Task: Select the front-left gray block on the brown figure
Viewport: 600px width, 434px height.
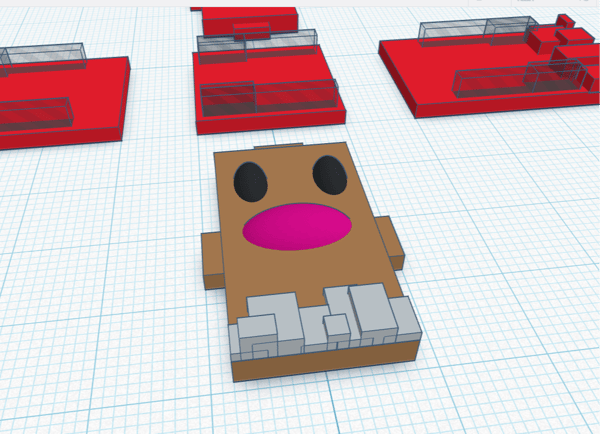Action: [x=258, y=331]
